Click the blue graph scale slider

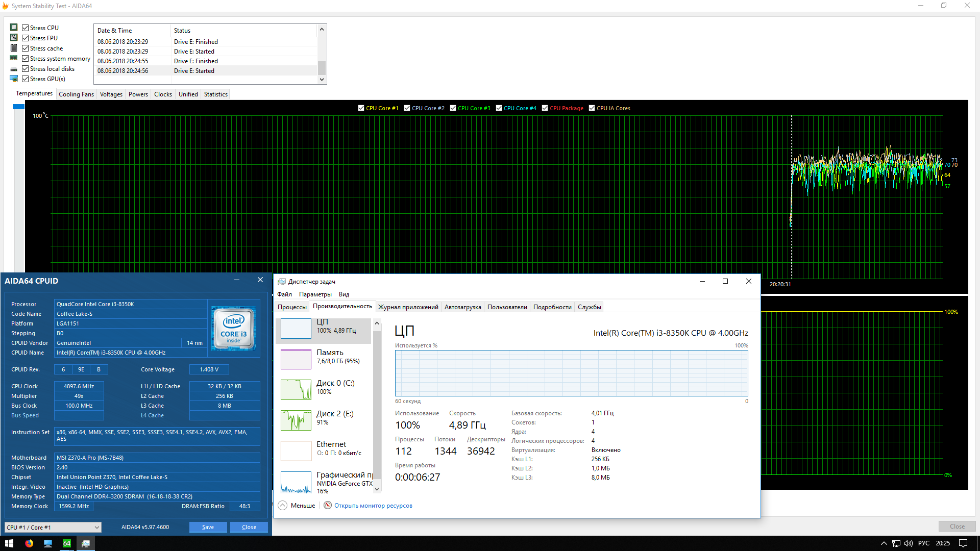[19, 107]
